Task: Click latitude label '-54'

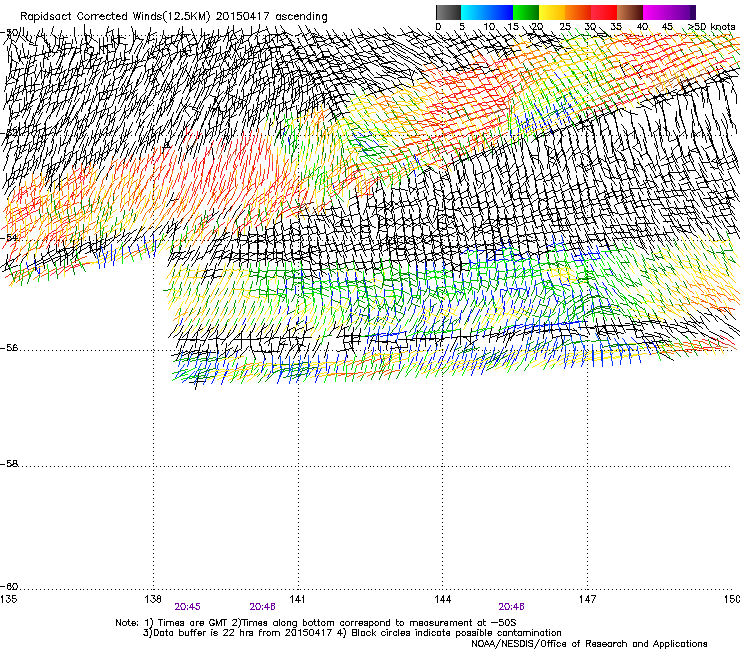Action: click(9, 237)
